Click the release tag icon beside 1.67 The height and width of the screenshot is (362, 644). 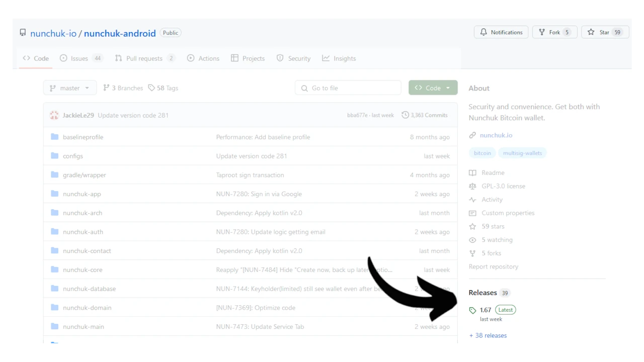[472, 310]
